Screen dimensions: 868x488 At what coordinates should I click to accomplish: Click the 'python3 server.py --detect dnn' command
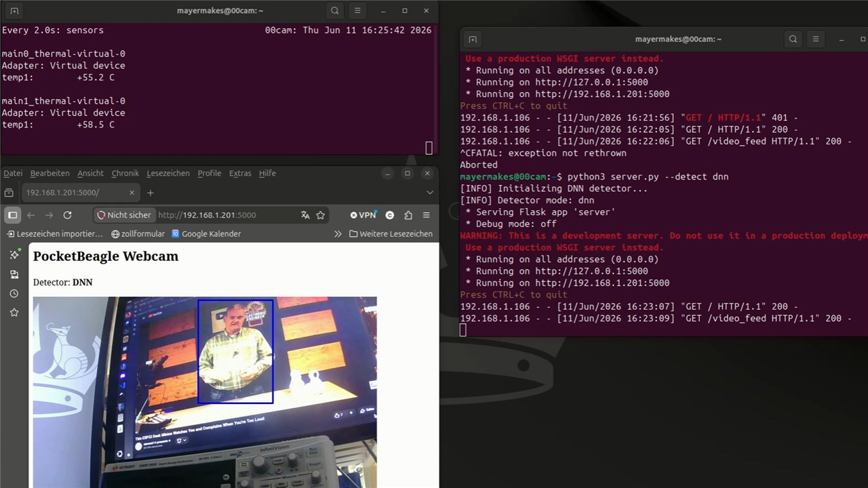point(648,176)
